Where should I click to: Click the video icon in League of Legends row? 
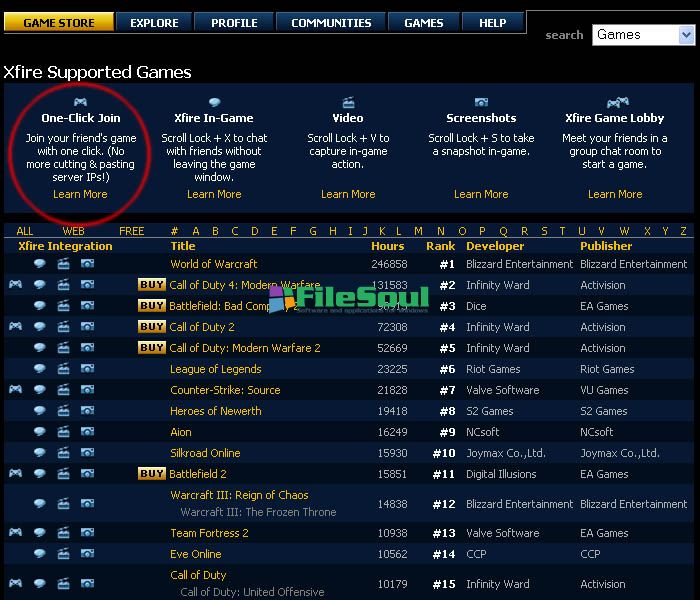(x=64, y=369)
